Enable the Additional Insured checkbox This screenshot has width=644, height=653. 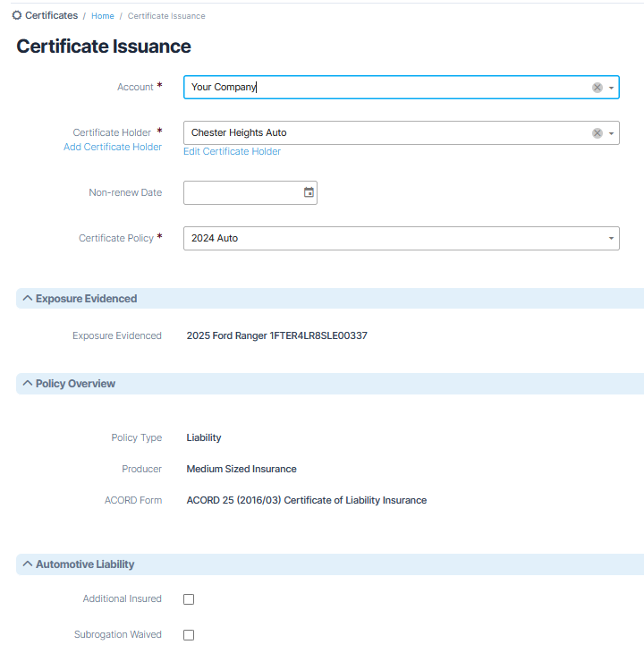point(189,599)
